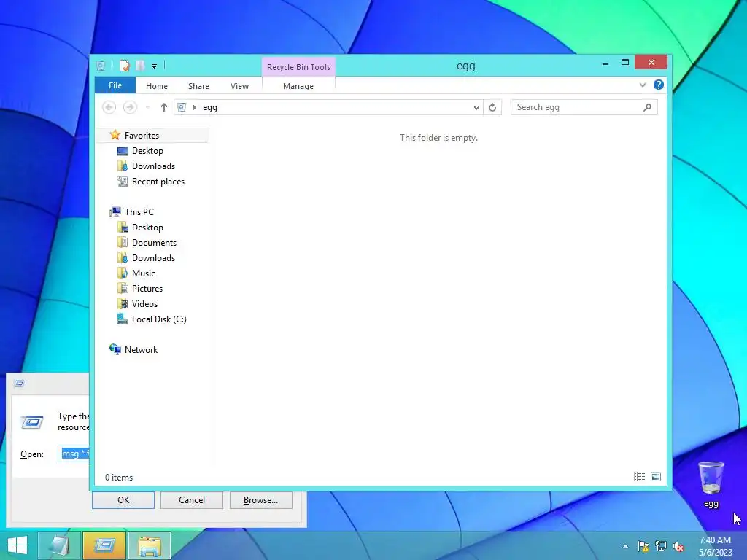
Task: Open the previous locations address dropdown
Action: tap(476, 108)
